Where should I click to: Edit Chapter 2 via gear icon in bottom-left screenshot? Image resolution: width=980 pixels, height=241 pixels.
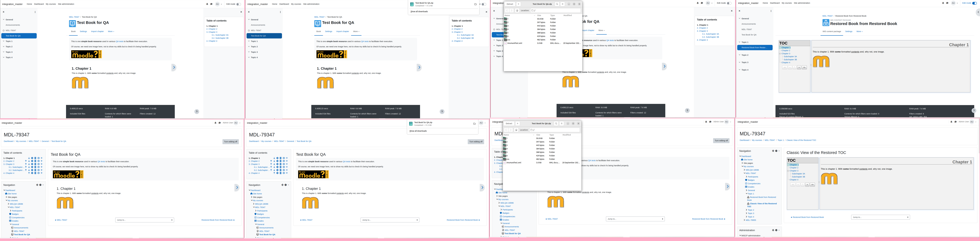coord(32,161)
